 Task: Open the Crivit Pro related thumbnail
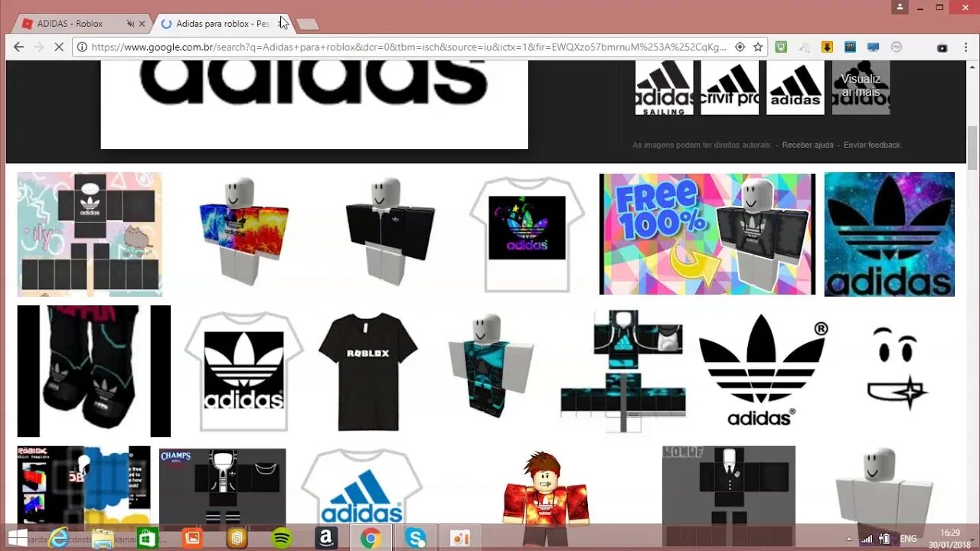point(730,87)
